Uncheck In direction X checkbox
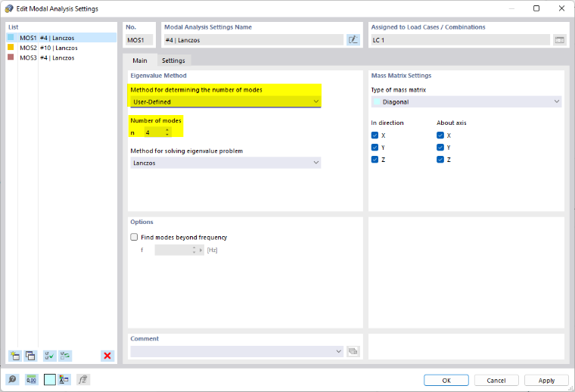Screen dimensions: 575x392 [375, 135]
